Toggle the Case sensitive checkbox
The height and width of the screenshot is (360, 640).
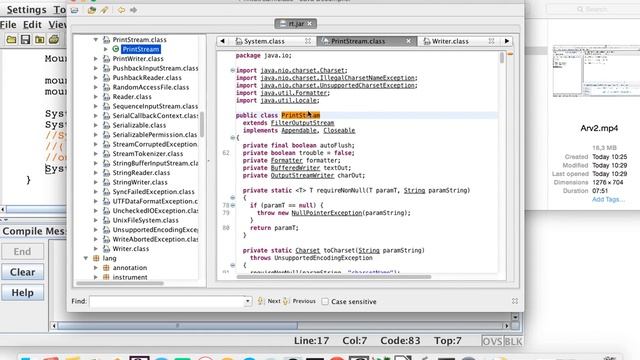[x=325, y=302]
